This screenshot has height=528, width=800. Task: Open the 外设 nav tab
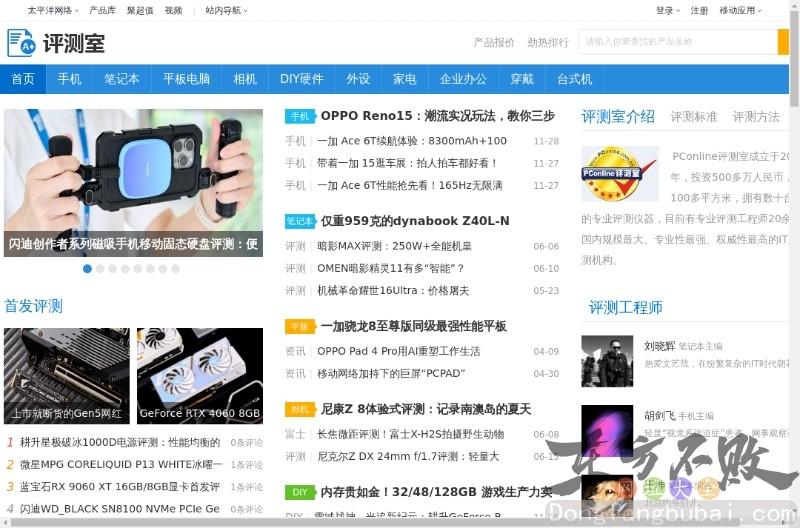tap(358, 79)
